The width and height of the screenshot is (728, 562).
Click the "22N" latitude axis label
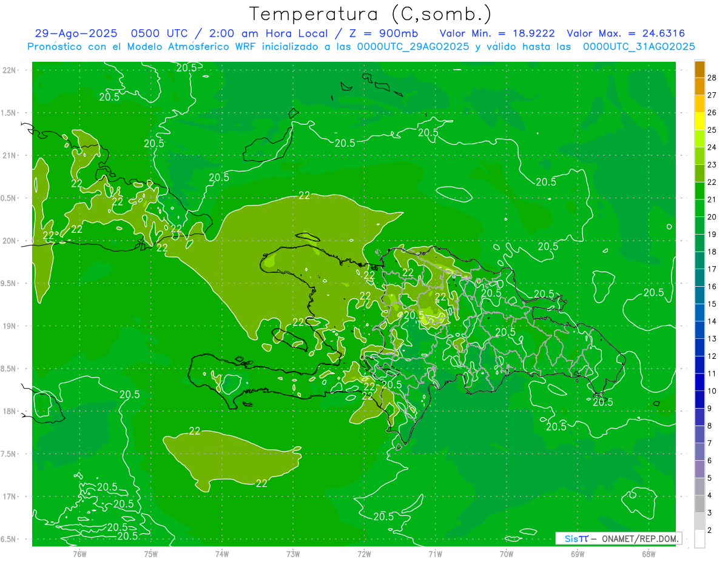tap(8, 70)
